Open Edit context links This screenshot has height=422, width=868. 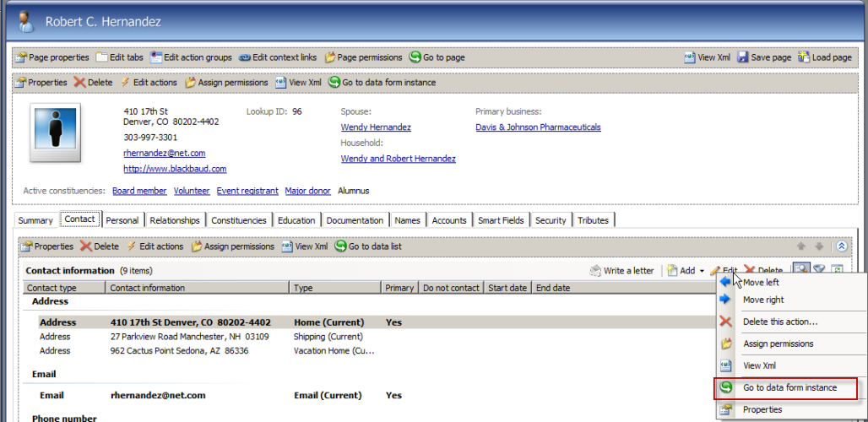click(x=278, y=57)
